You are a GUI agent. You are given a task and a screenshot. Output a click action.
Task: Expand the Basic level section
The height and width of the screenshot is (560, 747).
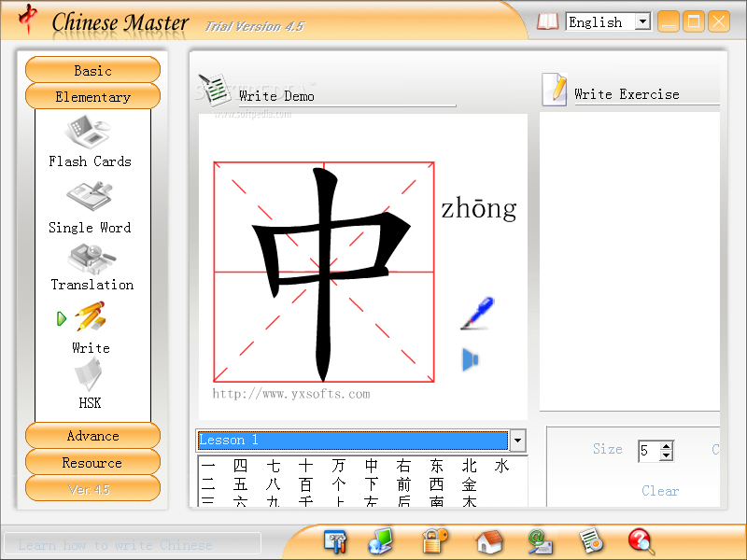[x=92, y=70]
